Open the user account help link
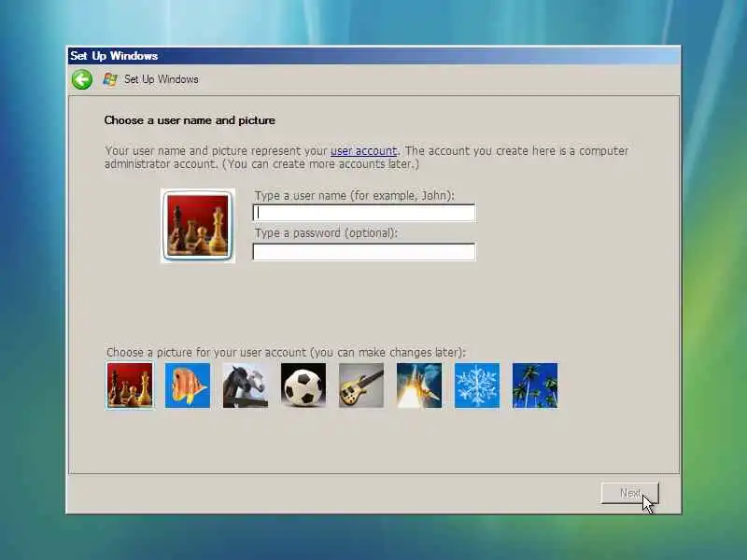The height and width of the screenshot is (560, 747). click(x=363, y=151)
